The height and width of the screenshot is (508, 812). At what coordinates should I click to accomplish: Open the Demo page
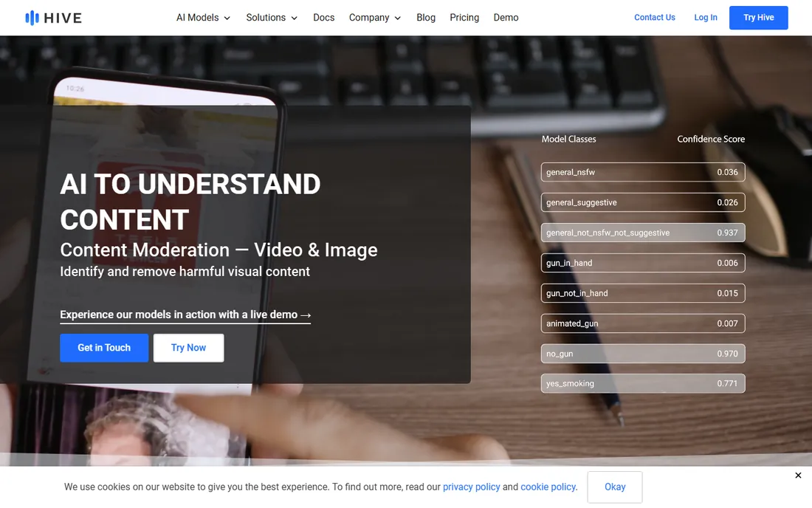[x=506, y=18]
